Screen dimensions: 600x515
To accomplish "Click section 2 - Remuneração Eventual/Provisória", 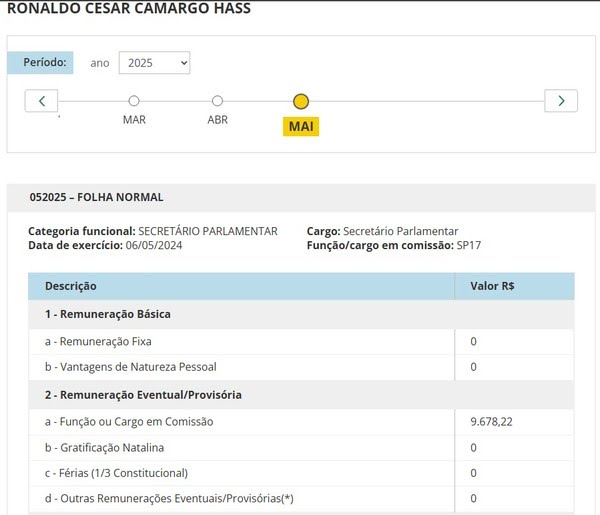I will 301,395.
